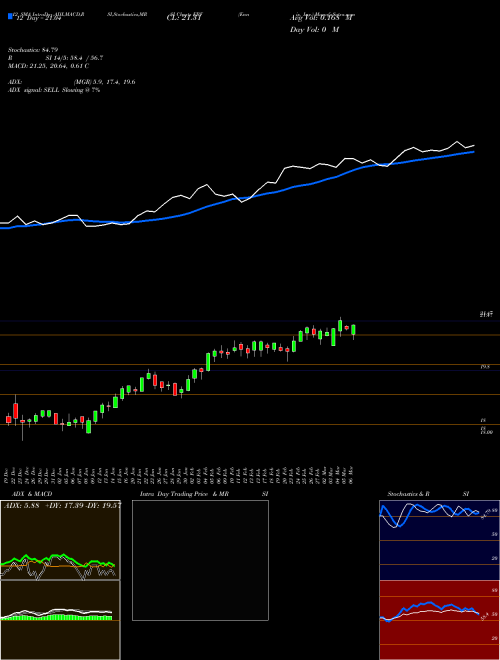Viewport: 500px width, 660px height.
Task: Click the ADX '(MGR) 5.9, 17.4, 19.6' line
Action: click(104, 82)
